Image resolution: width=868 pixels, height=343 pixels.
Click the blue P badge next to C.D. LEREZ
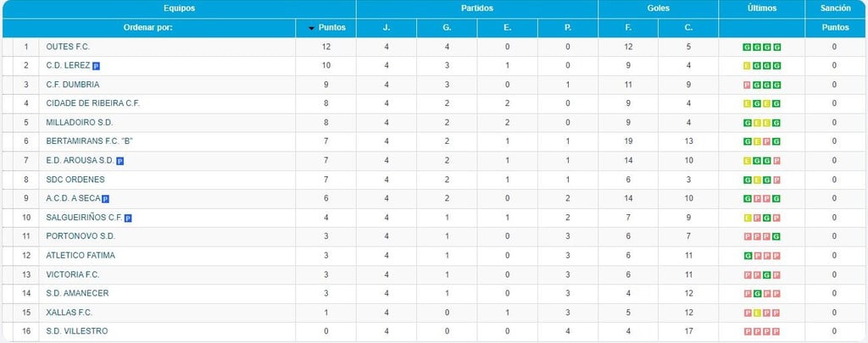click(96, 66)
